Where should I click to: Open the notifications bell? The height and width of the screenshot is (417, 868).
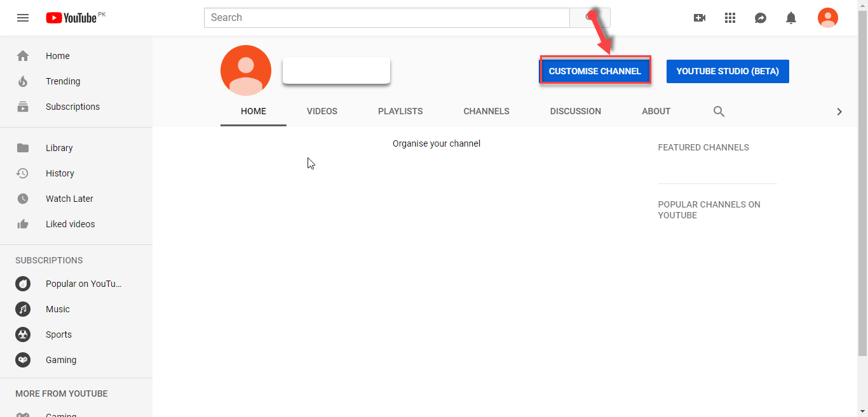point(790,18)
